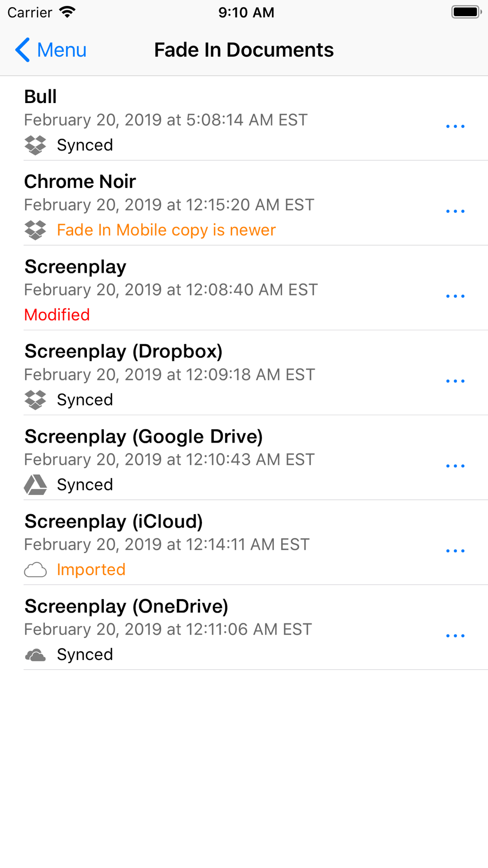Viewport: 488px width, 868px height.
Task: Open options ellipsis for Chrome Noir
Action: [455, 211]
